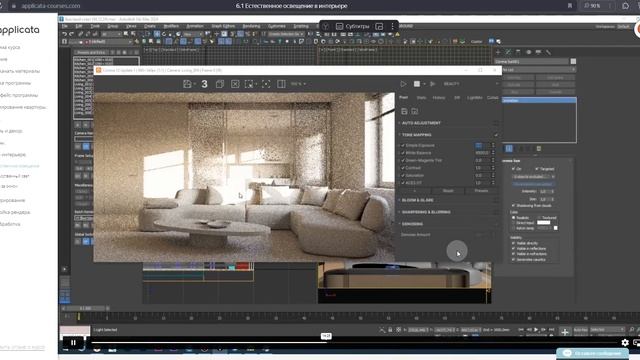Click the Reset button in Tone Mapping
640x360 pixels.
pos(448,191)
